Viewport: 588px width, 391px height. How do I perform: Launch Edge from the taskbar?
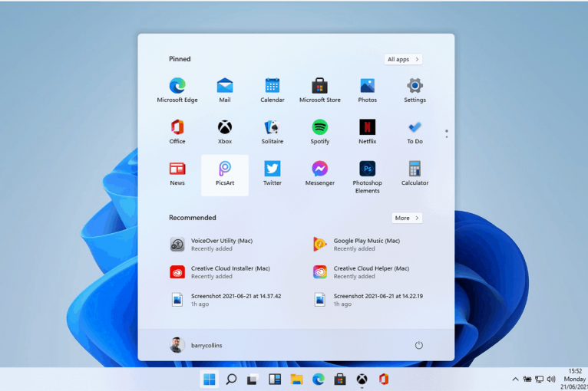[x=319, y=379]
